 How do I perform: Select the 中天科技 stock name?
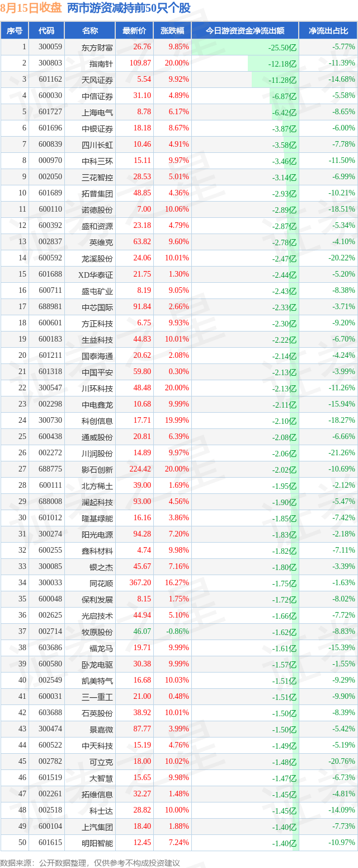[x=97, y=745]
